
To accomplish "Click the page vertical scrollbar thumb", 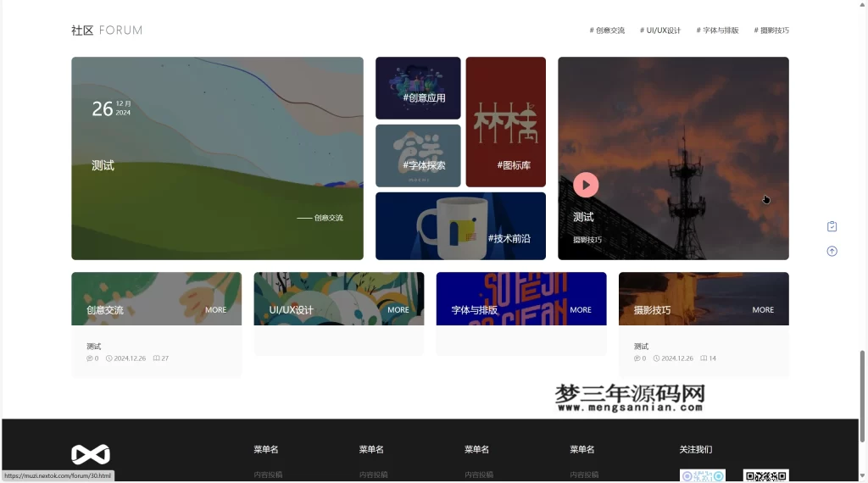I will pos(862,396).
